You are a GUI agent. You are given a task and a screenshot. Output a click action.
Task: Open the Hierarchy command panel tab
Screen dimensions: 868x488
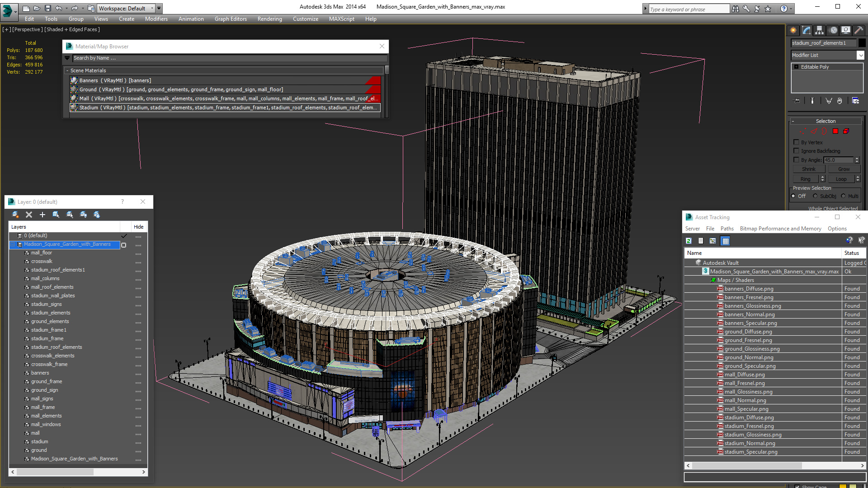point(820,30)
